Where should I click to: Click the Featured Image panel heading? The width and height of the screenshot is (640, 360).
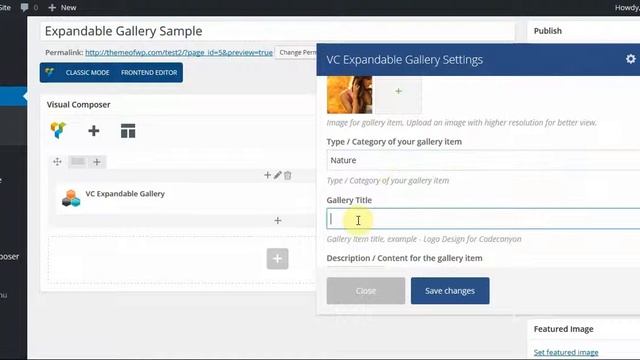(x=563, y=329)
